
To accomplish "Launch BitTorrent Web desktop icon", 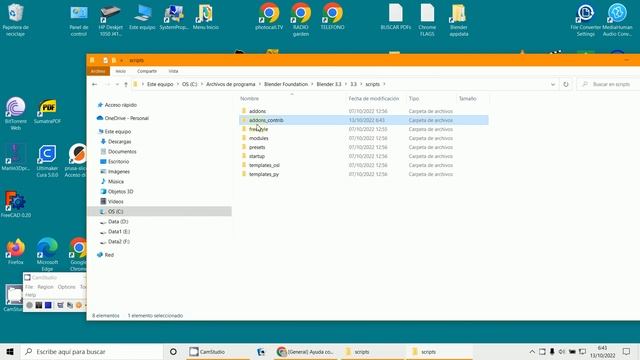I will (x=16, y=113).
